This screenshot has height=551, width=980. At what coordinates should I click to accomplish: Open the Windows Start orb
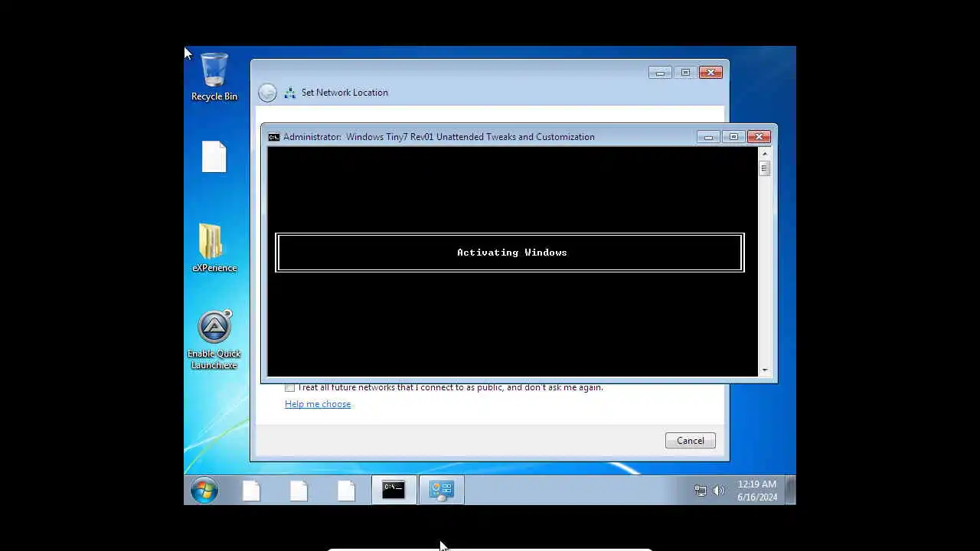click(204, 490)
